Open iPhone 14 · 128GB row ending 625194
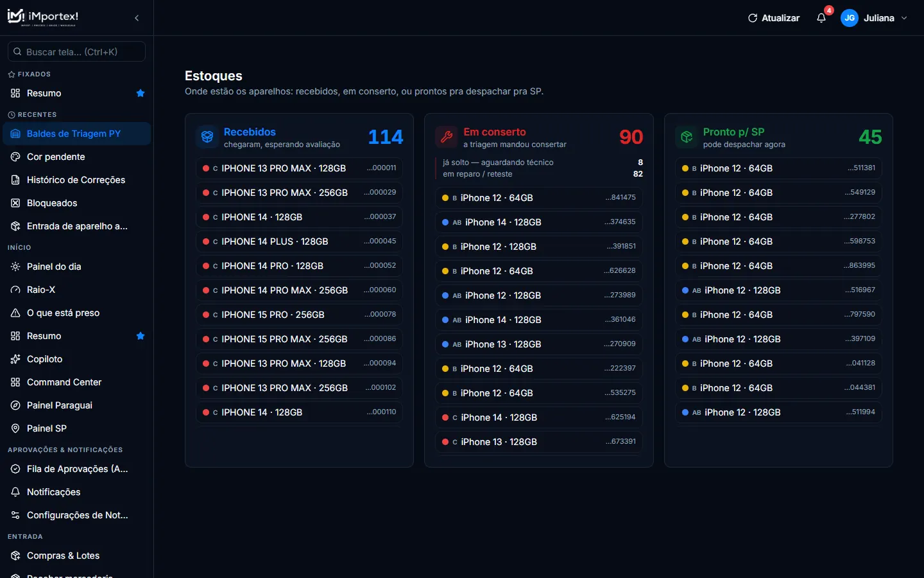This screenshot has height=578, width=924. click(x=539, y=417)
